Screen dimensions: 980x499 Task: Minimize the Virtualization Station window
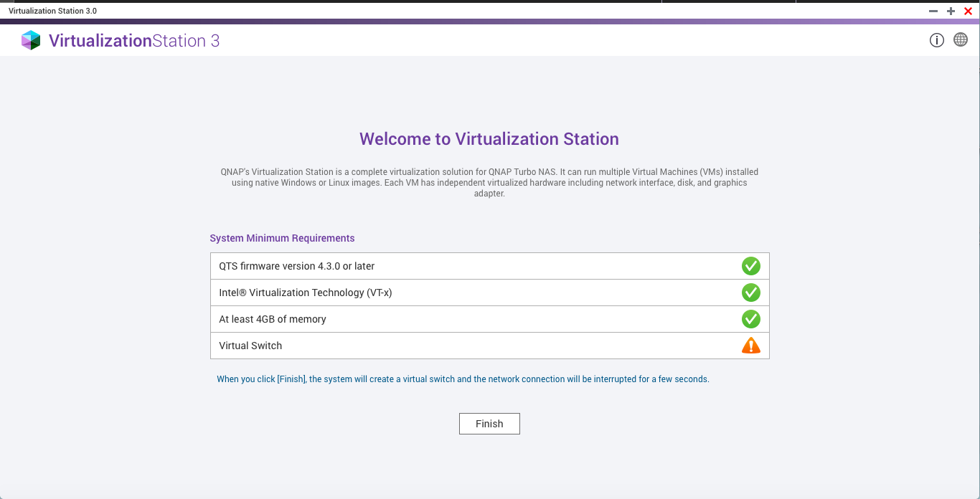pos(933,11)
